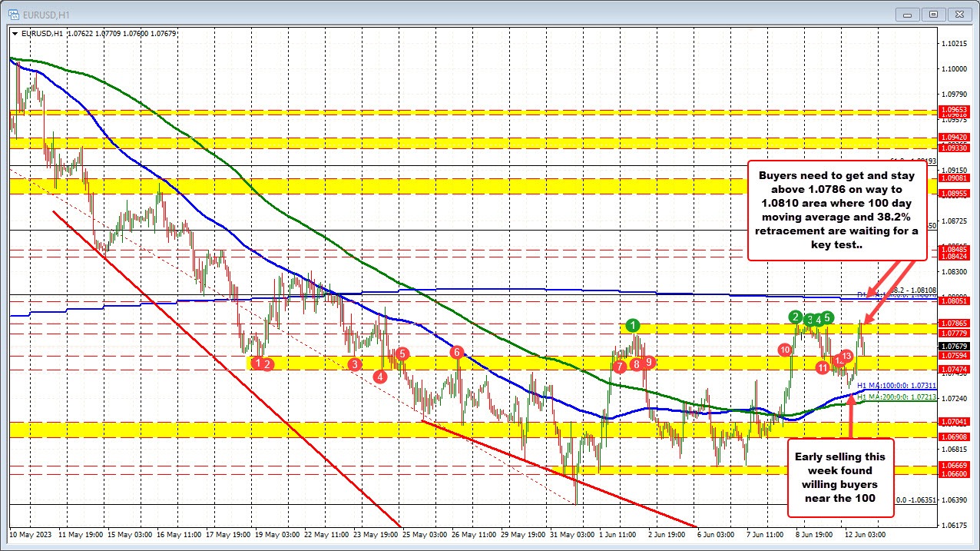Select the 'Buyers need to get and stay' annotation box
The image size is (980, 551).
tap(839, 209)
